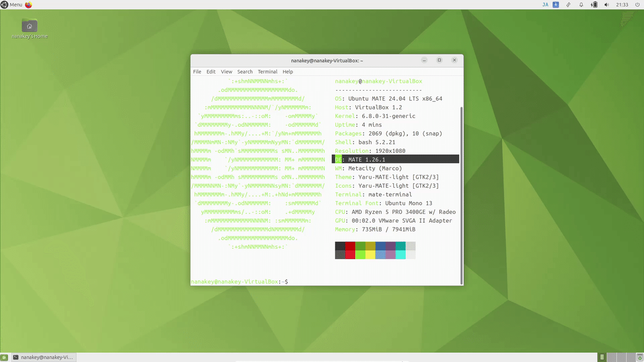Viewport: 644px width, 362px height.
Task: Click the white color block
Action: click(x=411, y=255)
